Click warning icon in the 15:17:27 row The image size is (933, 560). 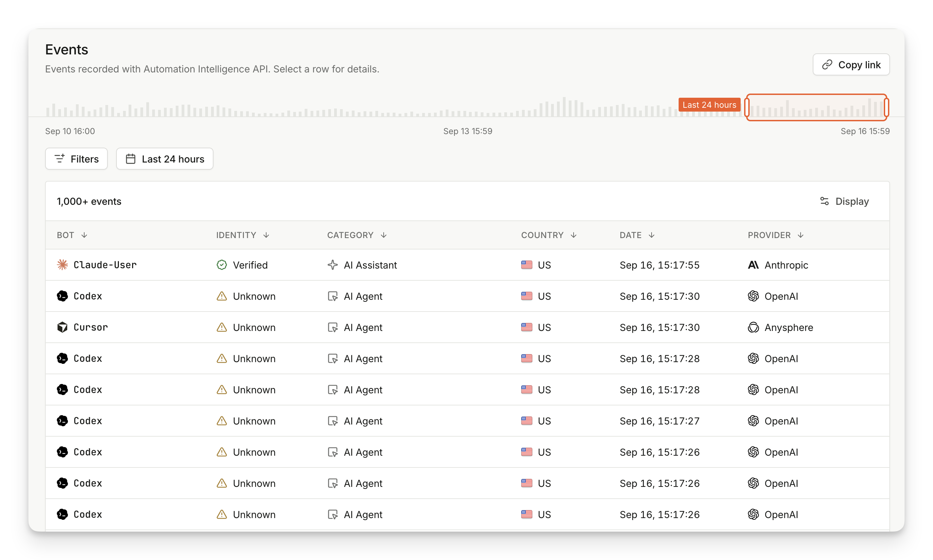tap(222, 421)
